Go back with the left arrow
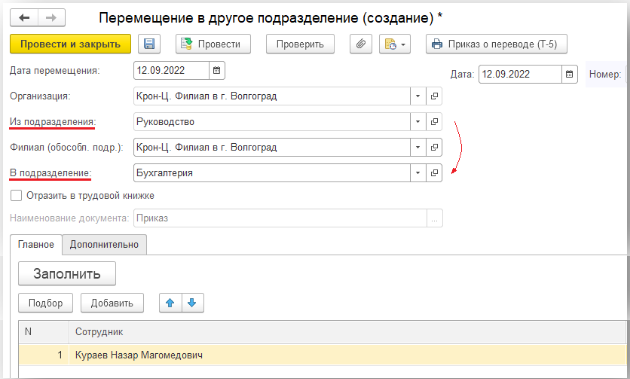This screenshot has height=379, width=630. [x=24, y=18]
